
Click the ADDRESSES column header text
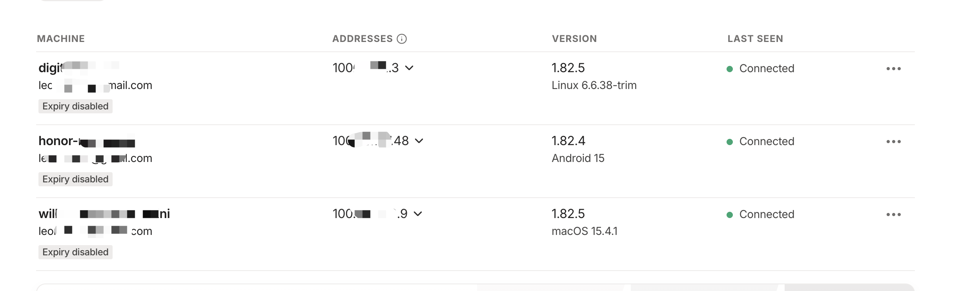pyautogui.click(x=362, y=39)
